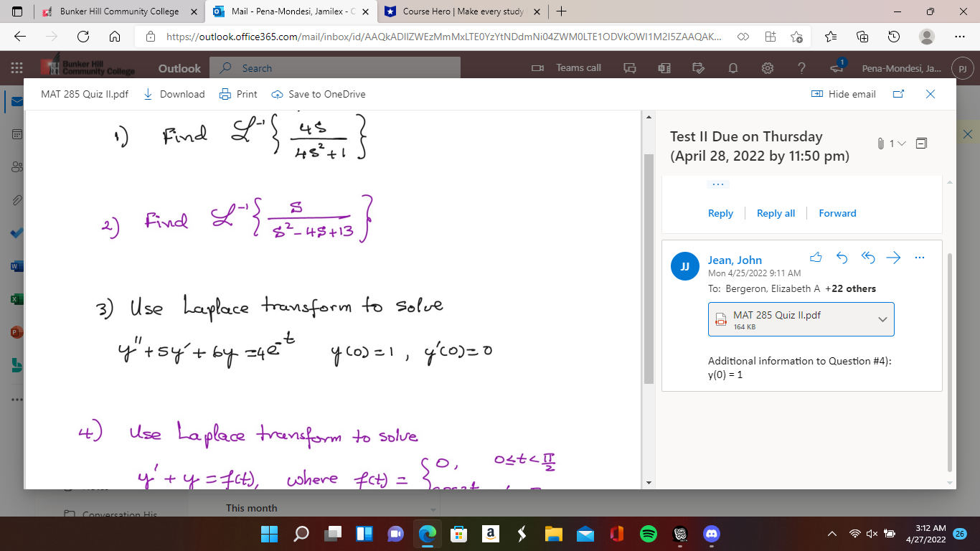Open Outlook notifications bell
The height and width of the screenshot is (551, 980).
pyautogui.click(x=732, y=67)
